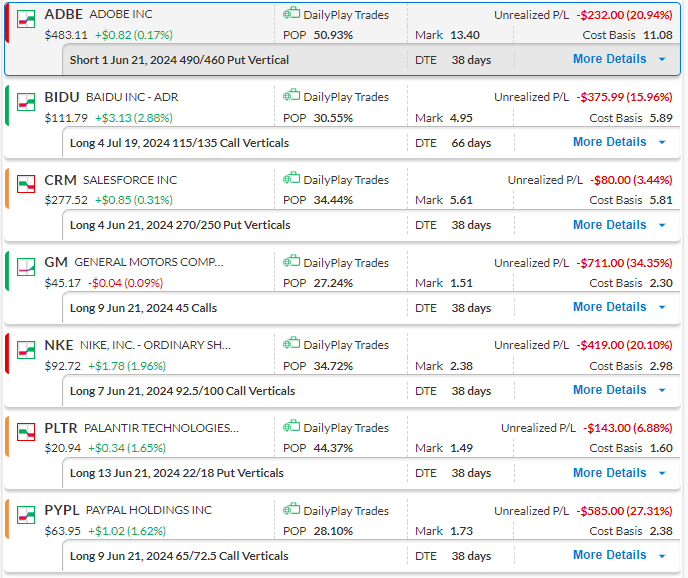Click GM unrealized P/L -$711.00 value
Screen dimensions: 688x578
click(x=624, y=263)
